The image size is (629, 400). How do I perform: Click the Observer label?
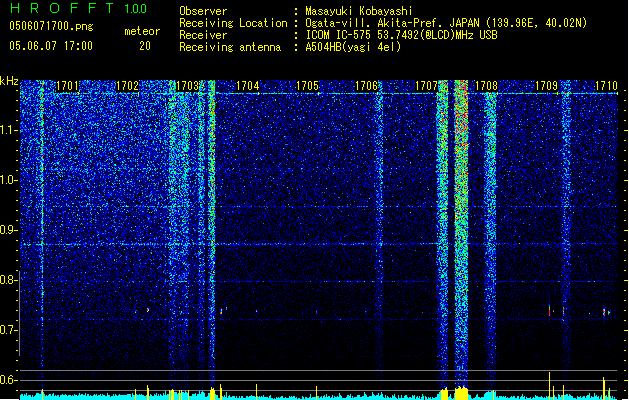(x=203, y=11)
